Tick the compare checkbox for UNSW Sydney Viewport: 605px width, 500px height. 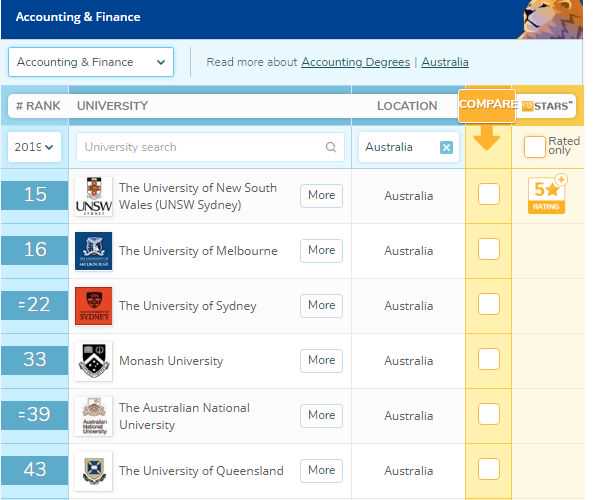pyautogui.click(x=488, y=195)
